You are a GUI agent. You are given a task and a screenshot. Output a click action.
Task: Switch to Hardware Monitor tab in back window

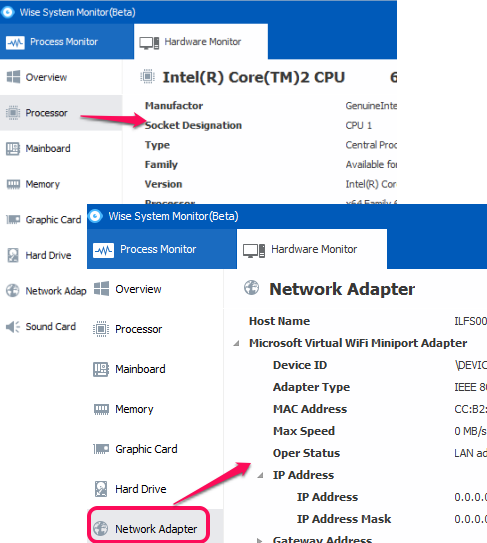[x=201, y=42]
